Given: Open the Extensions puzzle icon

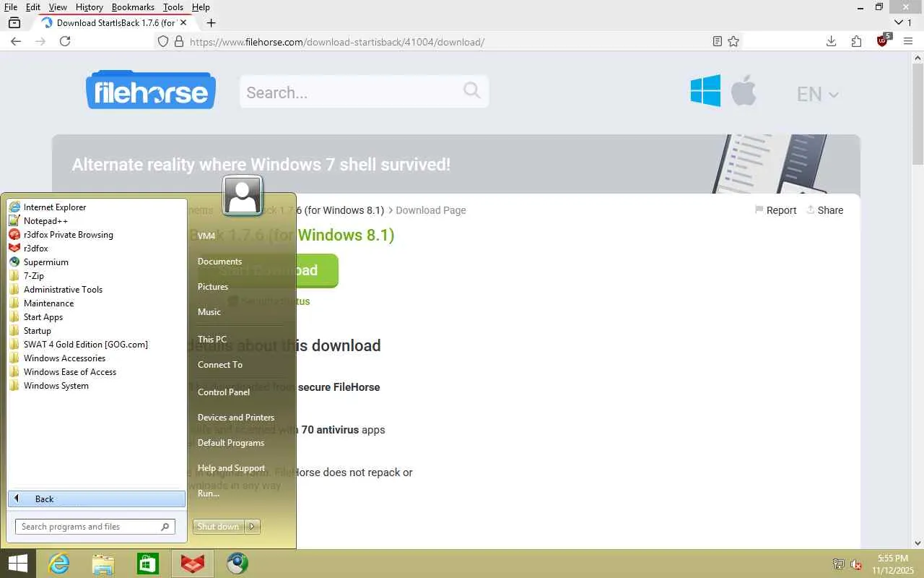Looking at the screenshot, I should tap(856, 41).
